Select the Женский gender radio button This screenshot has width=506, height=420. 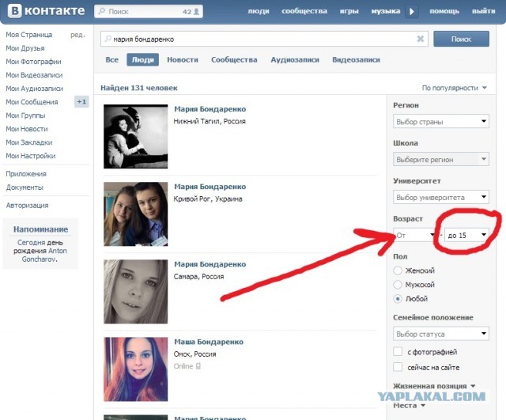398,271
